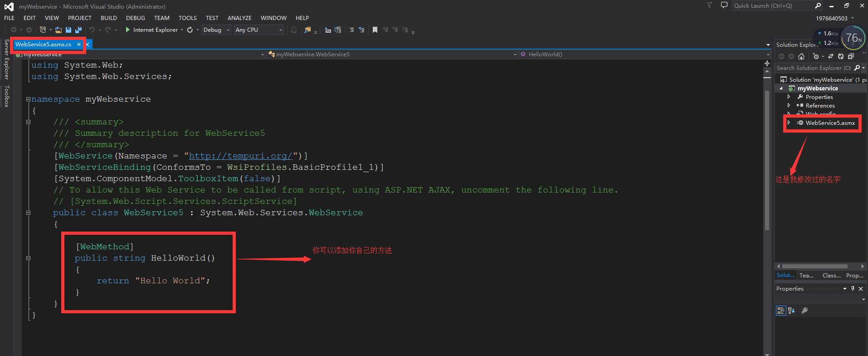Collapse the summary comment outline block

[28, 122]
